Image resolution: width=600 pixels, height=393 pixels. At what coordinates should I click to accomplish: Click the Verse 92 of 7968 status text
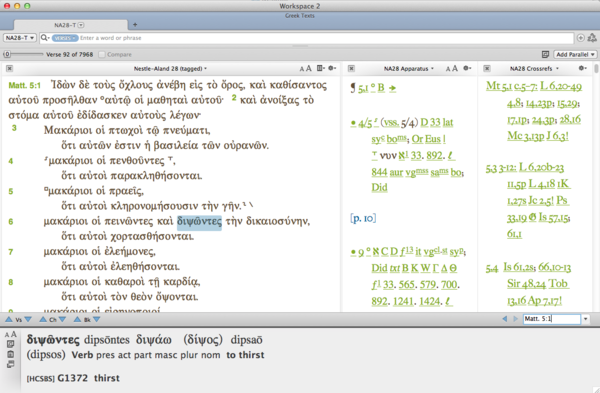click(70, 54)
